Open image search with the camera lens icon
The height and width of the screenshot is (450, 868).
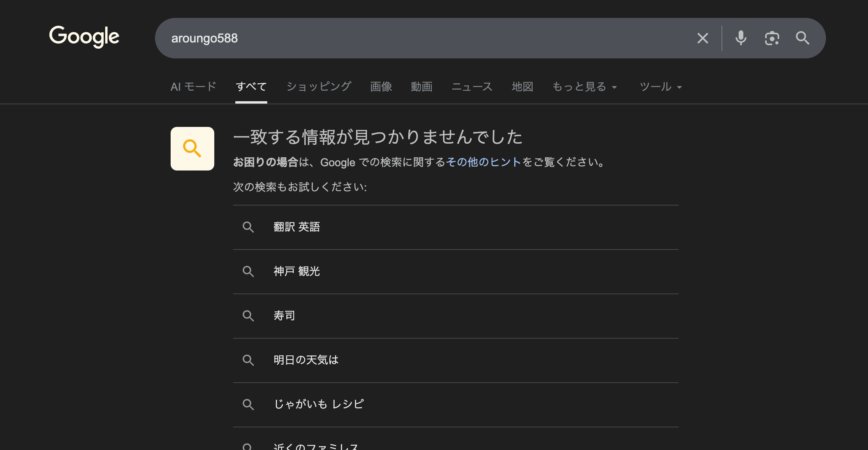click(772, 38)
